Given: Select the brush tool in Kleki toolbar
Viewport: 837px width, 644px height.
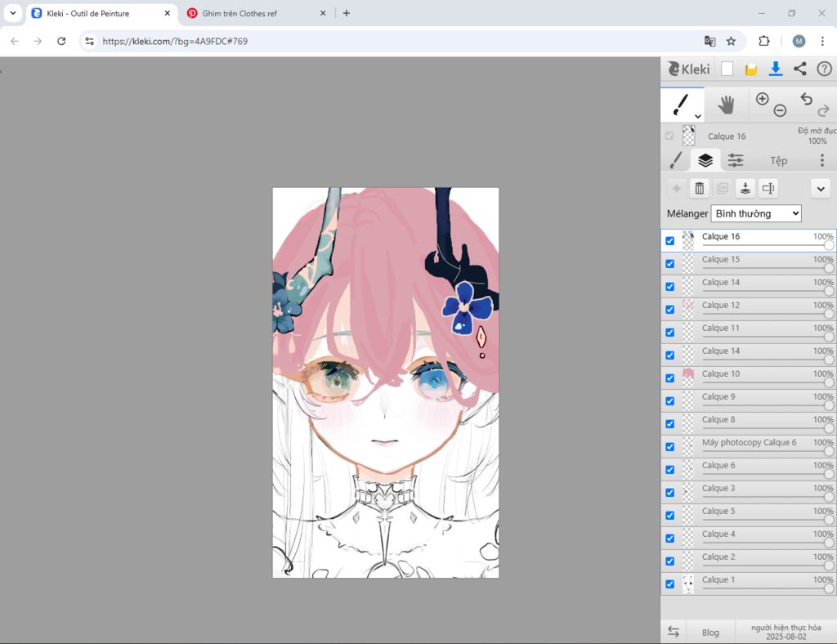Looking at the screenshot, I should [680, 105].
